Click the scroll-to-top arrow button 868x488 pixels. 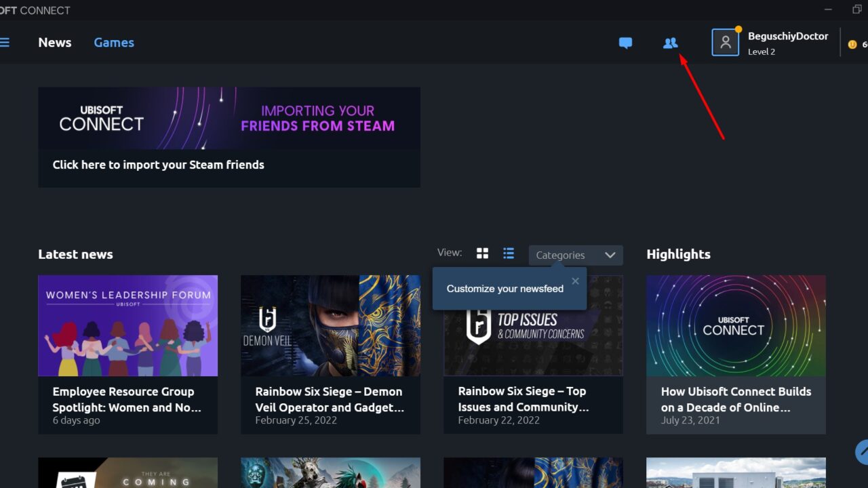point(862,451)
